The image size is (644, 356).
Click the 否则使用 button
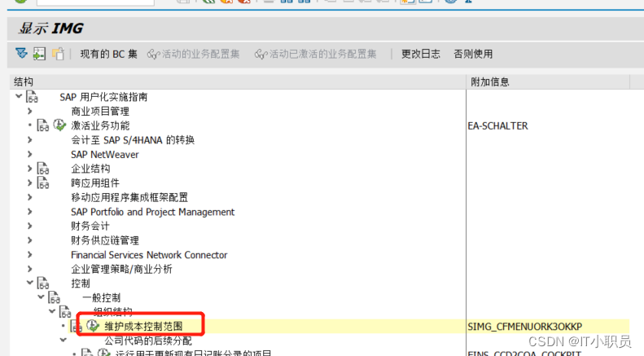[x=473, y=54]
